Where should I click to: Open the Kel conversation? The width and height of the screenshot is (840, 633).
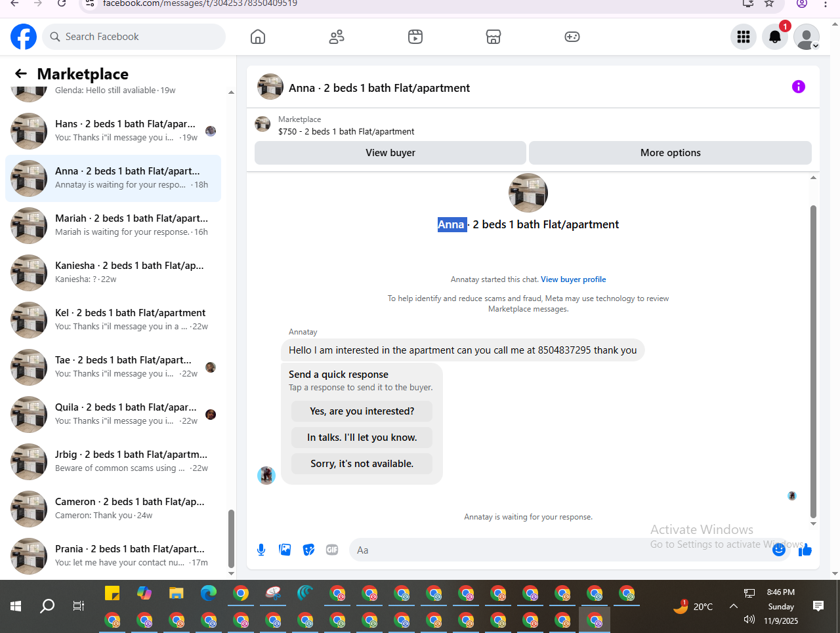(x=113, y=320)
